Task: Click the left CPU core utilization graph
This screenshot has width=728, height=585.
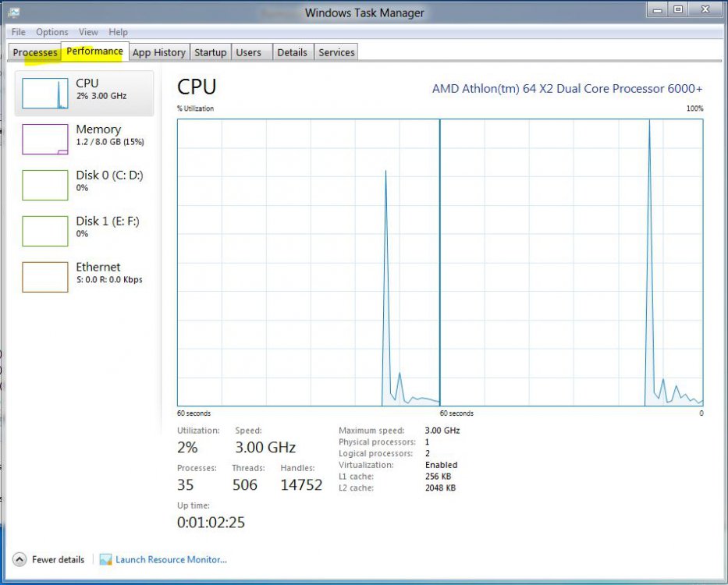Action: (x=308, y=262)
